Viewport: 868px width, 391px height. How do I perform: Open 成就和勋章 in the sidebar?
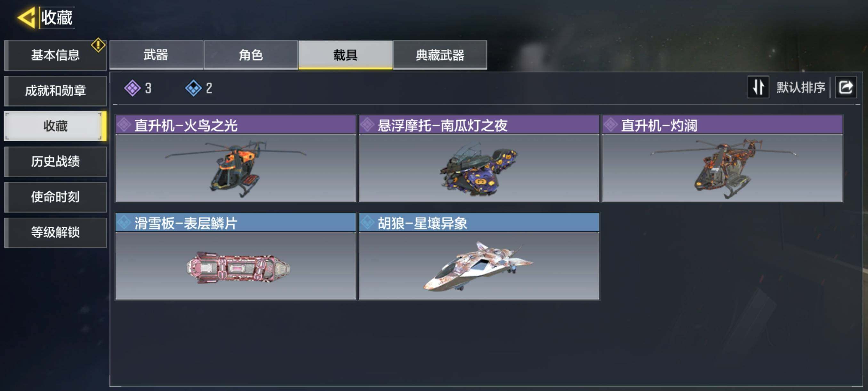[56, 91]
